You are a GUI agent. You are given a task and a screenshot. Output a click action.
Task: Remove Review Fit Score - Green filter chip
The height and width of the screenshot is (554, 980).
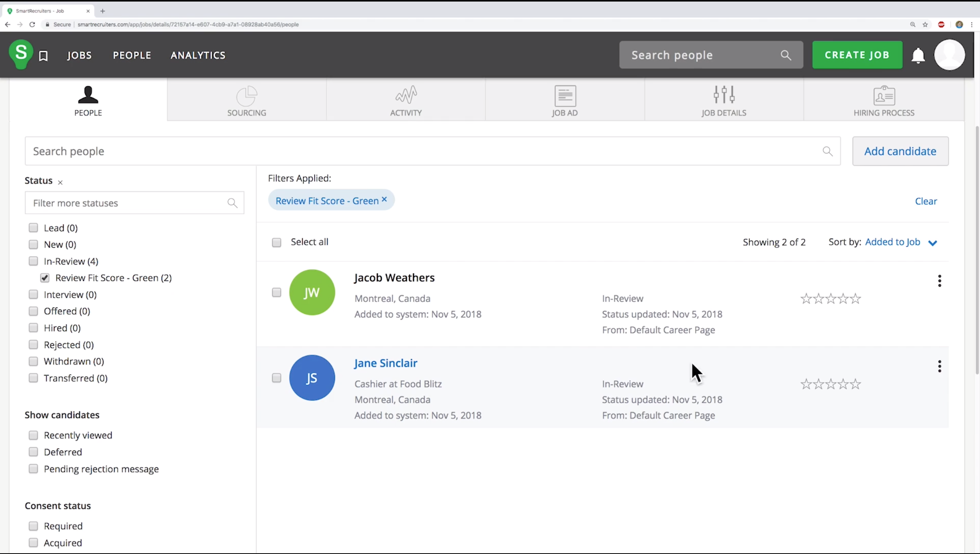click(x=384, y=200)
